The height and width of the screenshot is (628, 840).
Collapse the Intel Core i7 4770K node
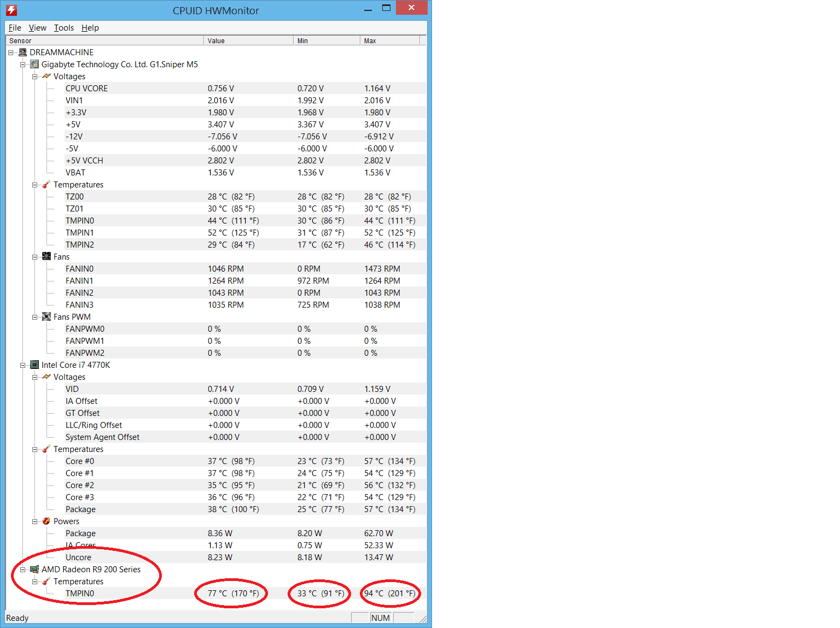(x=22, y=365)
